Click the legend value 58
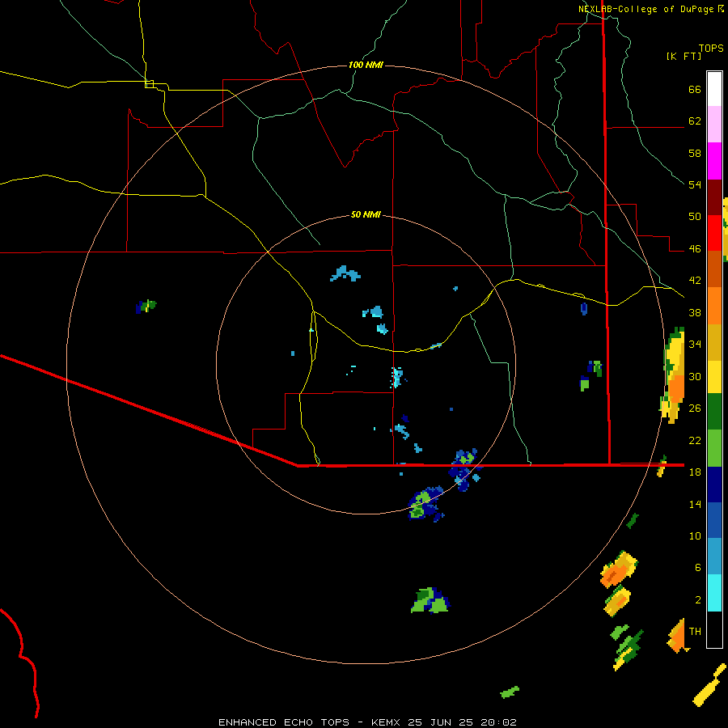728x728 pixels. coord(695,153)
